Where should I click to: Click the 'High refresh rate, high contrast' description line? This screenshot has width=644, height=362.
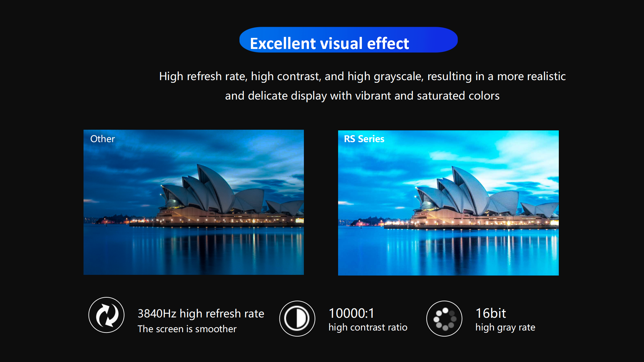[x=362, y=76]
